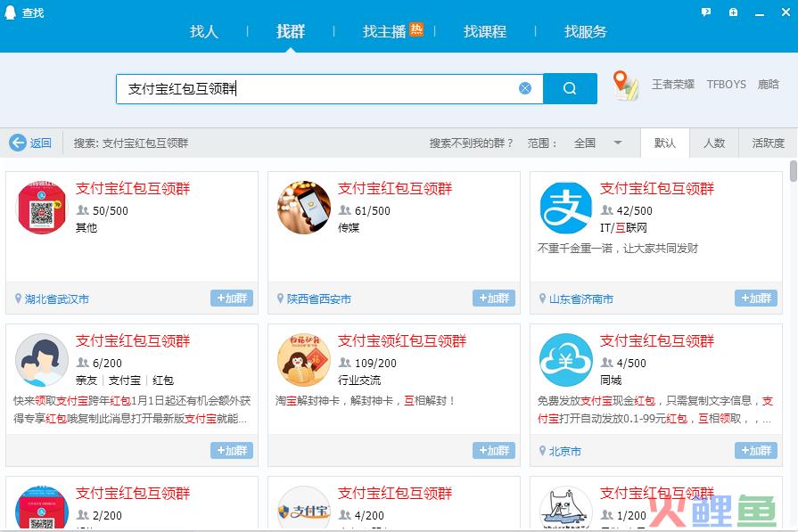This screenshot has width=798, height=532.
Task: Open the Alipay 支 logo avatar of the 42/500 group
Action: point(566,208)
